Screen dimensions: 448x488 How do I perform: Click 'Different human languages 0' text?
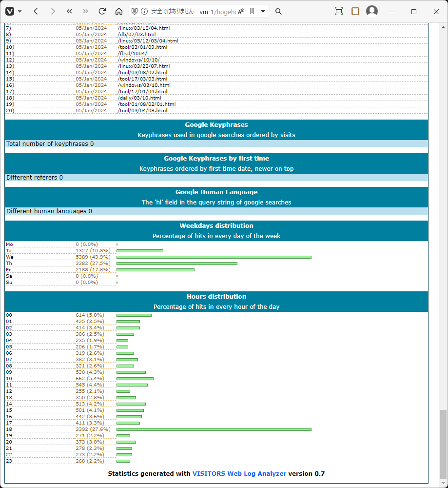(49, 211)
